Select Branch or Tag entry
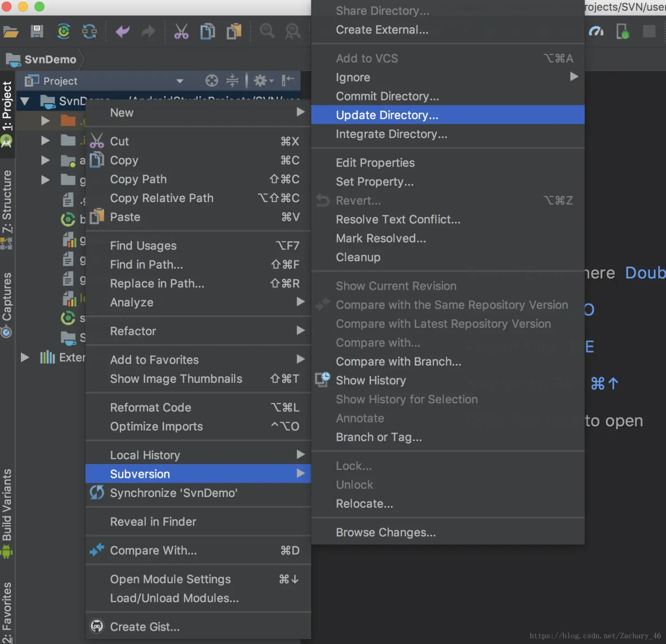Viewport: 666px width, 644px height. 448,437
